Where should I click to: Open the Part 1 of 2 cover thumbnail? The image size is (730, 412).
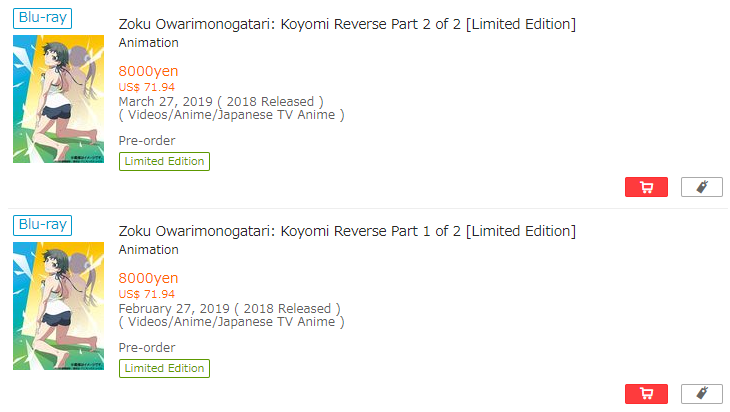click(x=58, y=306)
